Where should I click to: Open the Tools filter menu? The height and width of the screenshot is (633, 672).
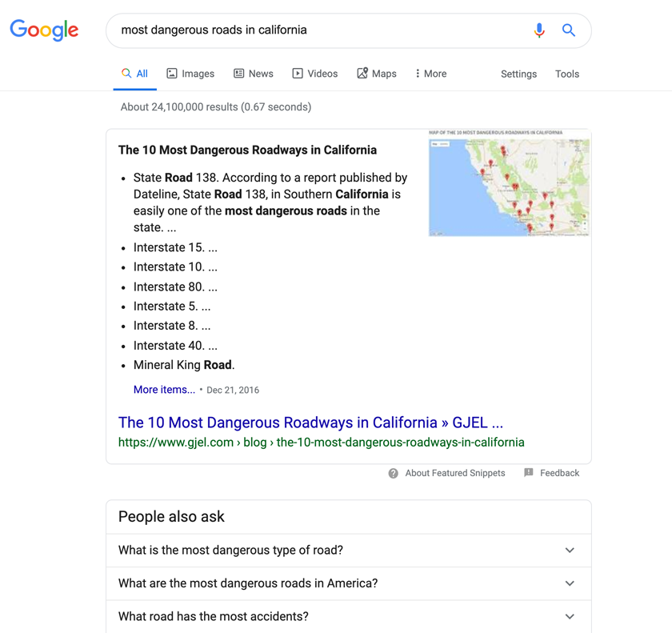tap(566, 74)
